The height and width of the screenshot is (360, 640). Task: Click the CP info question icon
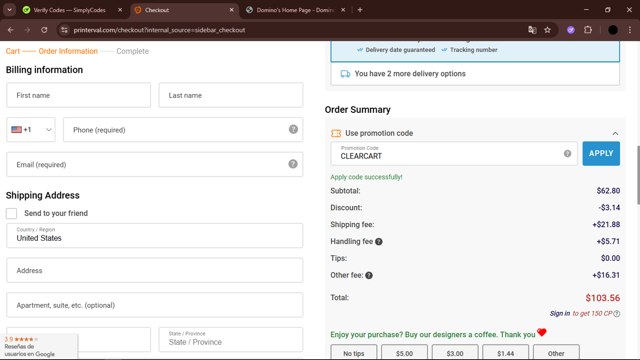click(617, 313)
